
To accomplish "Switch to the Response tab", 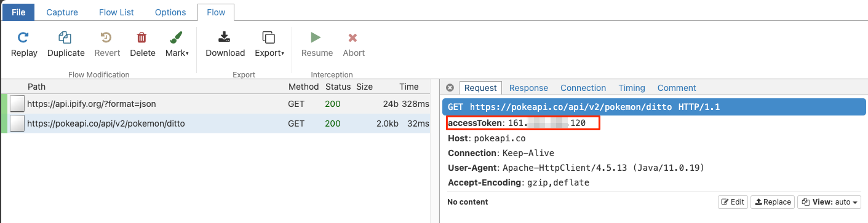I will [528, 88].
